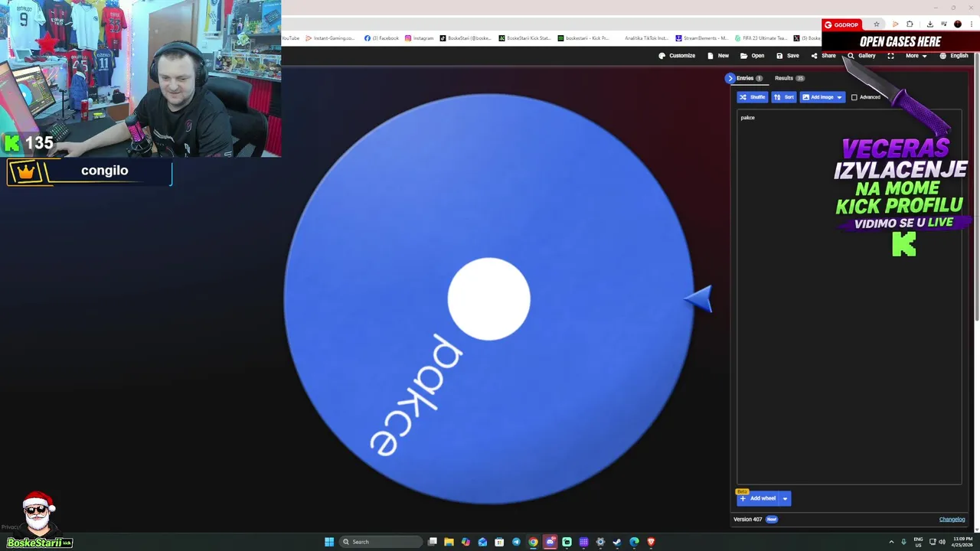Open the browser extensions puzzle icon

point(910,24)
